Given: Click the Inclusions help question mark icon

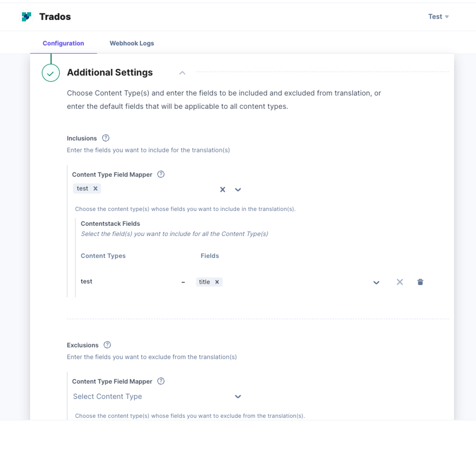Looking at the screenshot, I should point(106,138).
